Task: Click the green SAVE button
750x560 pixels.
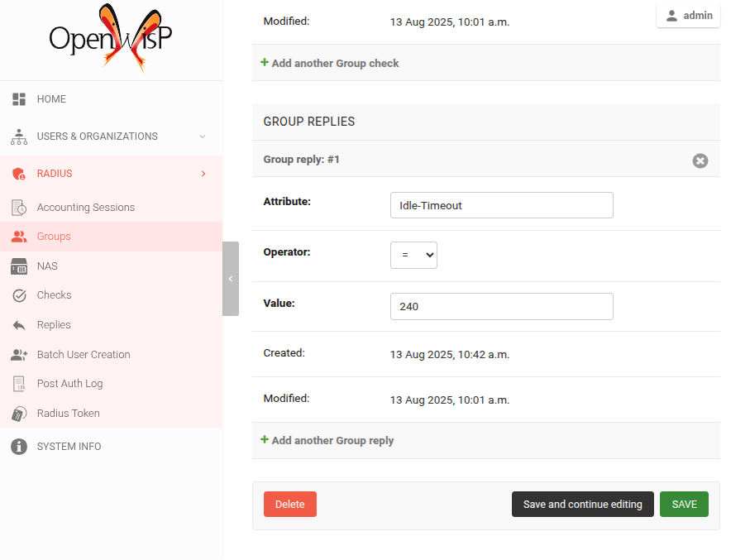Action: (684, 505)
